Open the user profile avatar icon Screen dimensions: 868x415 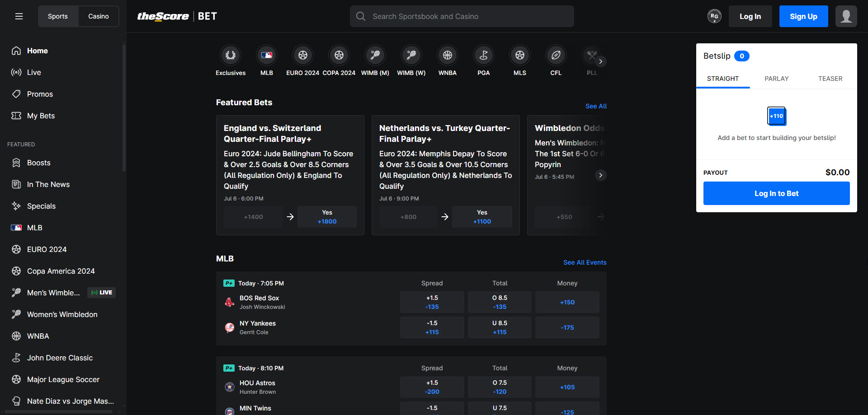pos(846,16)
